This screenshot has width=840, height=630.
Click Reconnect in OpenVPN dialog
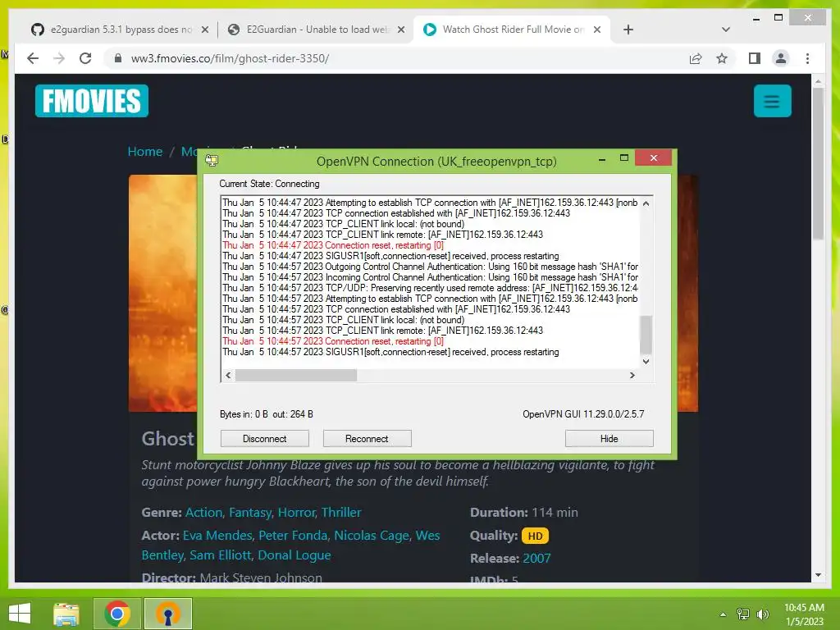click(367, 438)
